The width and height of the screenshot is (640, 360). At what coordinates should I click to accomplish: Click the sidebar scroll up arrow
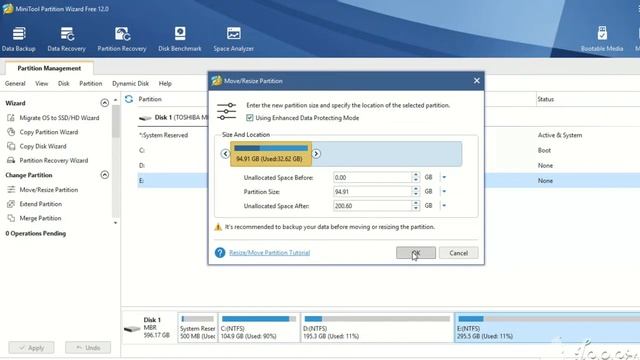click(x=116, y=100)
